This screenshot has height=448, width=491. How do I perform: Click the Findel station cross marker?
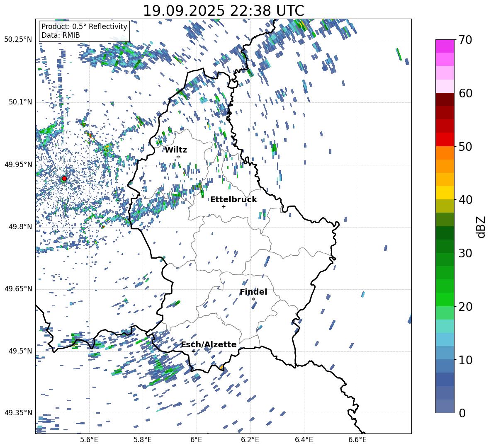(x=253, y=299)
